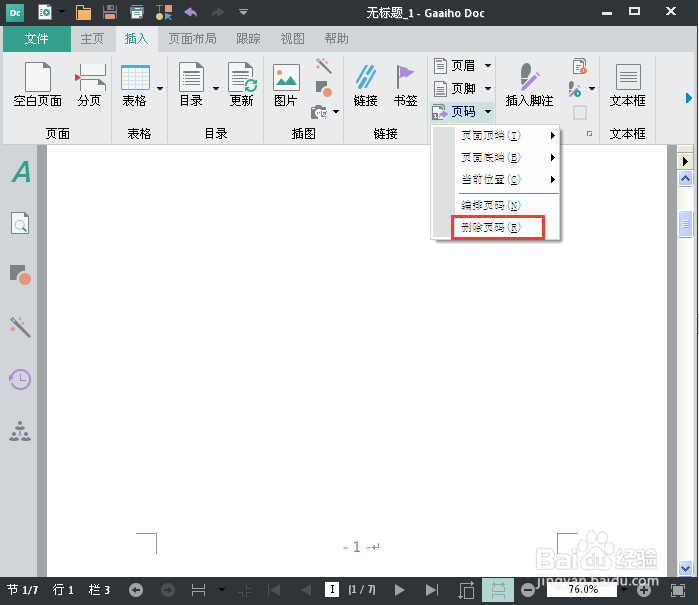Collapse the page number (页码) dropdown
The height and width of the screenshot is (605, 699).
click(488, 111)
